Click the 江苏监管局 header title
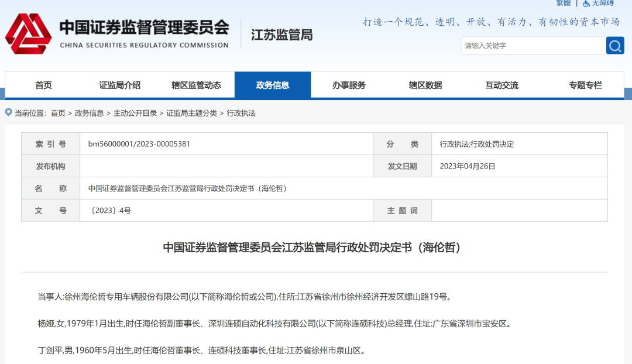 [x=281, y=35]
